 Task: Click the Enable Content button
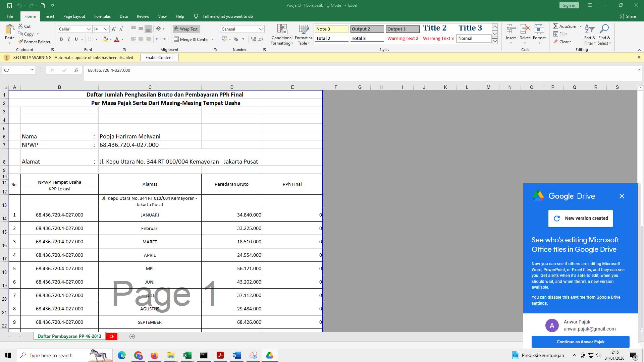[159, 57]
